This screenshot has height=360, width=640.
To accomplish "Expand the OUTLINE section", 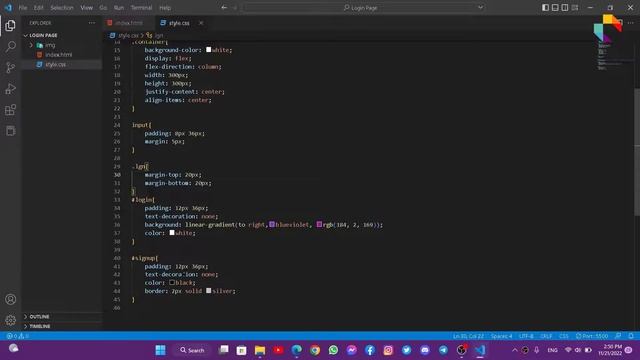I will tap(61, 317).
